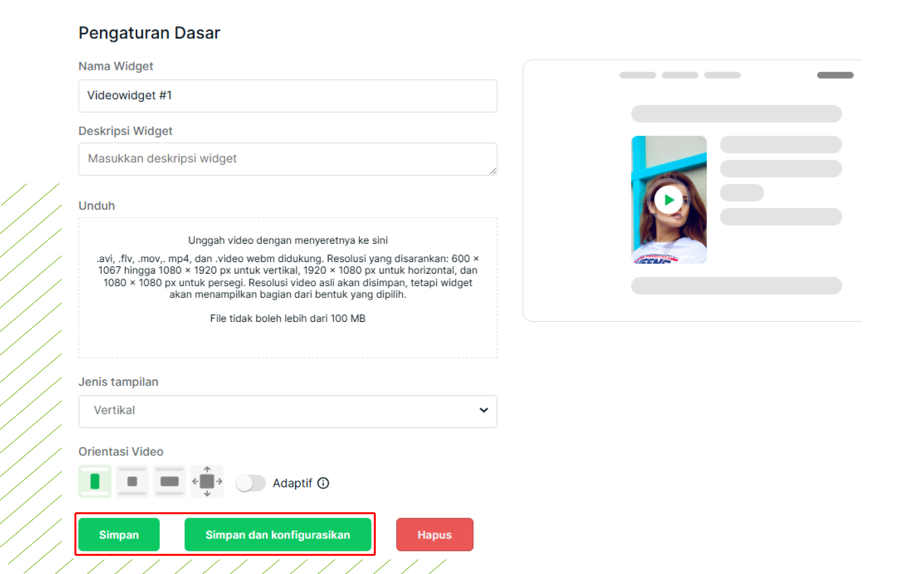Click Simpan dan konfigurasikan button
Image resolution: width=924 pixels, height=574 pixels.
coord(278,534)
